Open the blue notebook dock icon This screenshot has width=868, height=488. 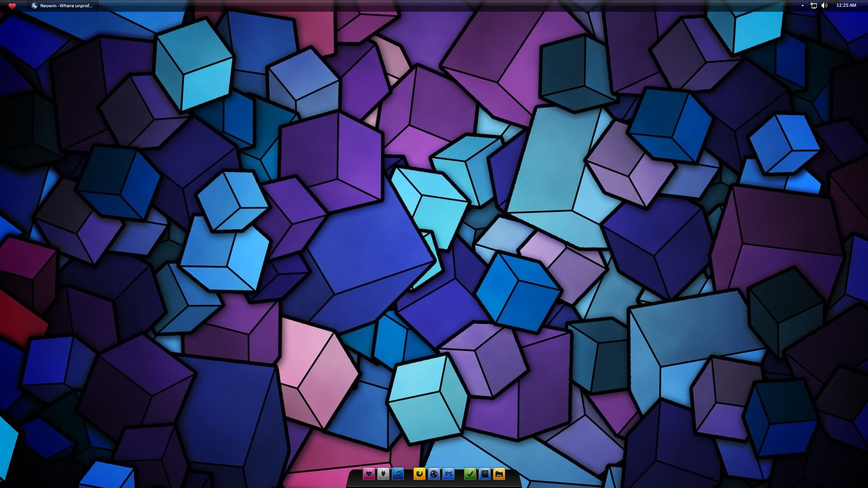485,474
